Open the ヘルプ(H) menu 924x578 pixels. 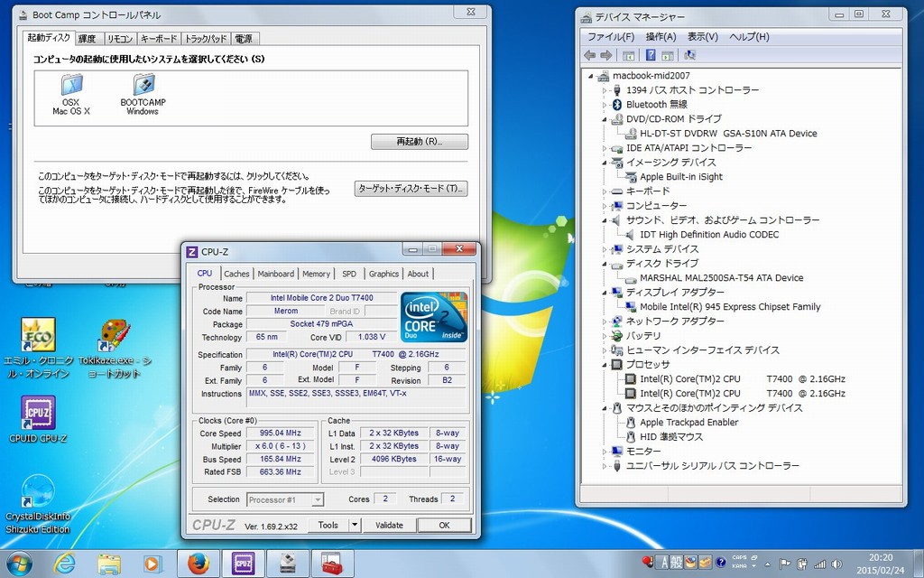(749, 37)
